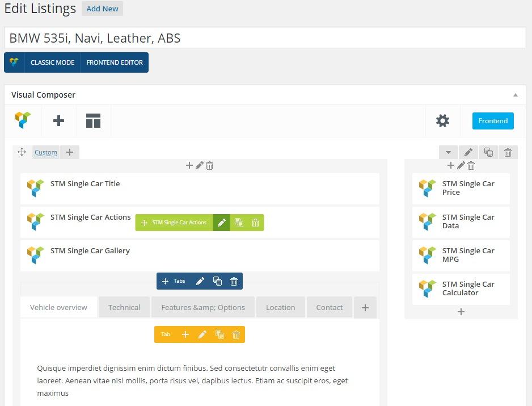Switch to Classic Mode
This screenshot has height=406, width=532.
pyautogui.click(x=52, y=62)
